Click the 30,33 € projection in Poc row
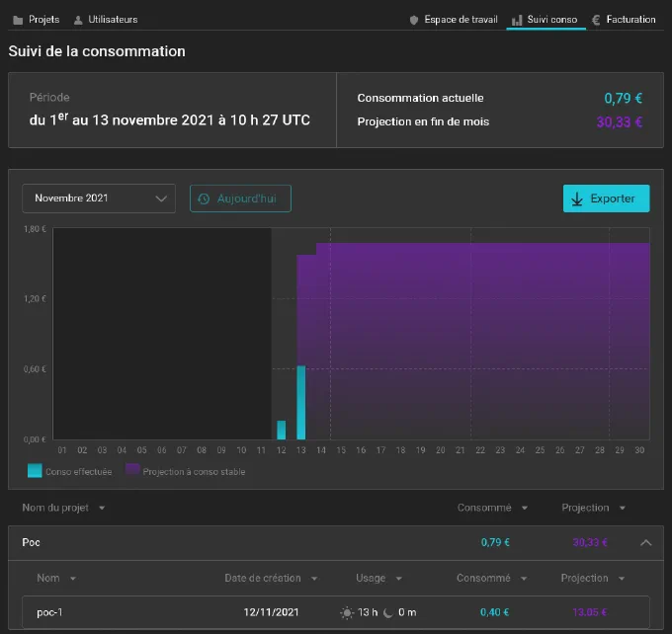 [x=590, y=542]
